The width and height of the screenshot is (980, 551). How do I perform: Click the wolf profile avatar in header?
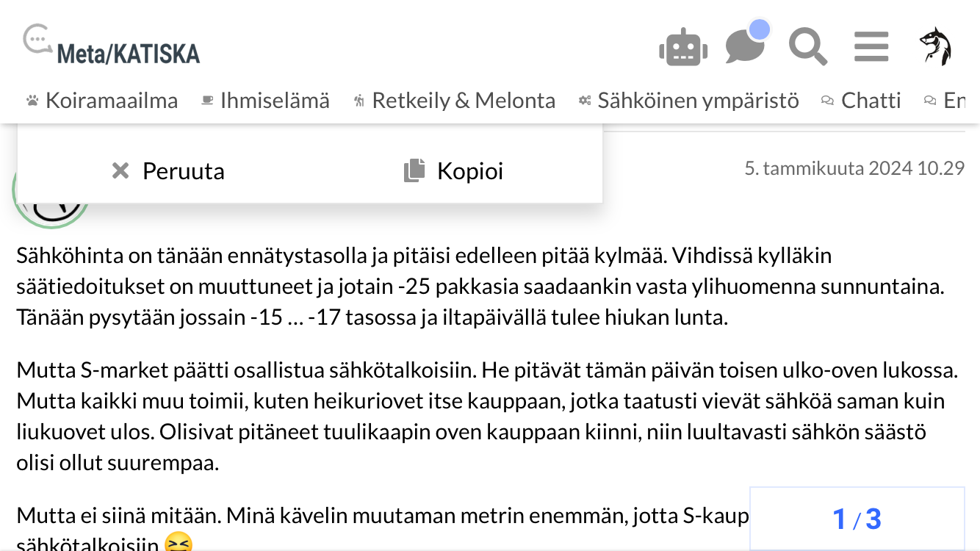935,47
